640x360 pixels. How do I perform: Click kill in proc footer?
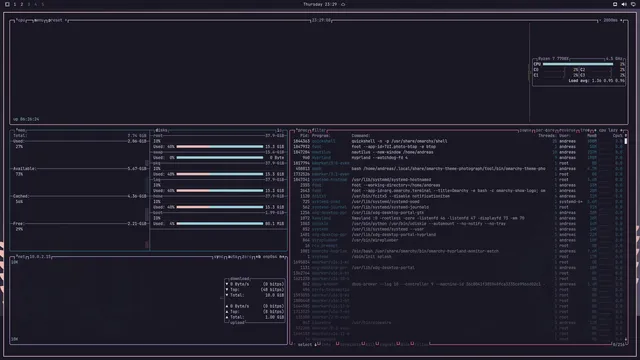click(370, 344)
